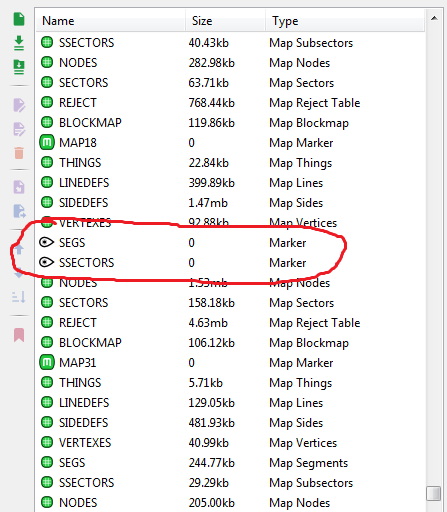Click the SEGS name in the zero-size marker row
The image size is (447, 512).
(x=72, y=243)
